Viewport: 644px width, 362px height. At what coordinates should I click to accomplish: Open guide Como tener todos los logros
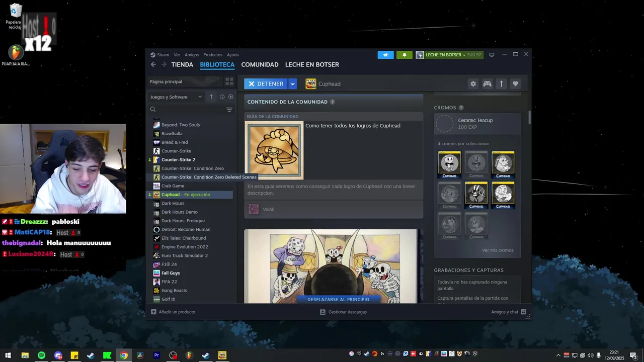353,126
